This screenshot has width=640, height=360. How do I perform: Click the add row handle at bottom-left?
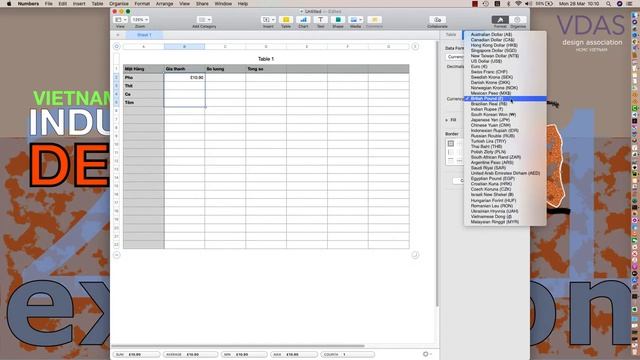coord(117,255)
